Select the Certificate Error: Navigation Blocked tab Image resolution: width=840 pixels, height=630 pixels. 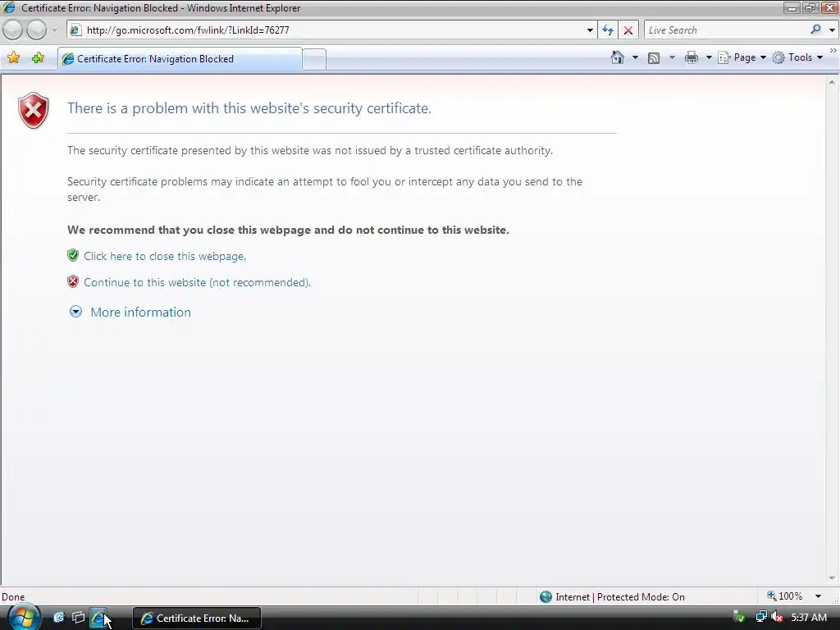click(x=180, y=59)
